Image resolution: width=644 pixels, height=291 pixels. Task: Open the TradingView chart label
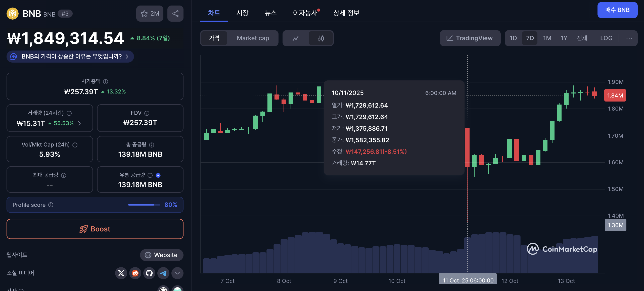pos(474,38)
